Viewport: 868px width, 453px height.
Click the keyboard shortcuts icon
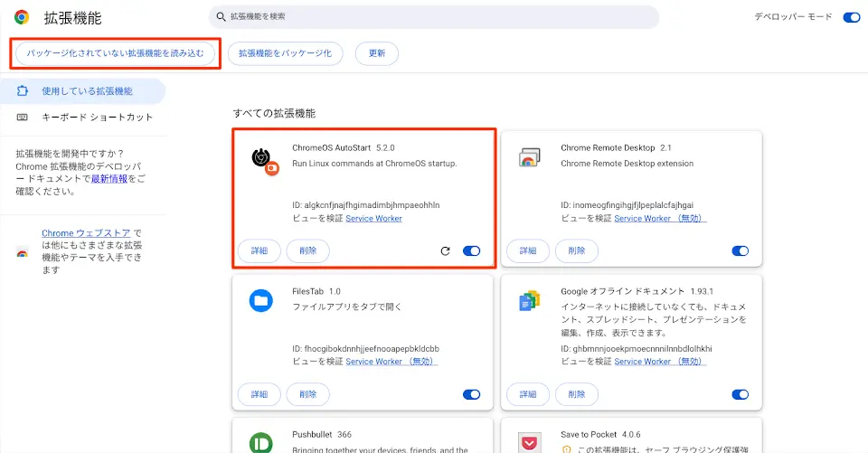click(22, 117)
